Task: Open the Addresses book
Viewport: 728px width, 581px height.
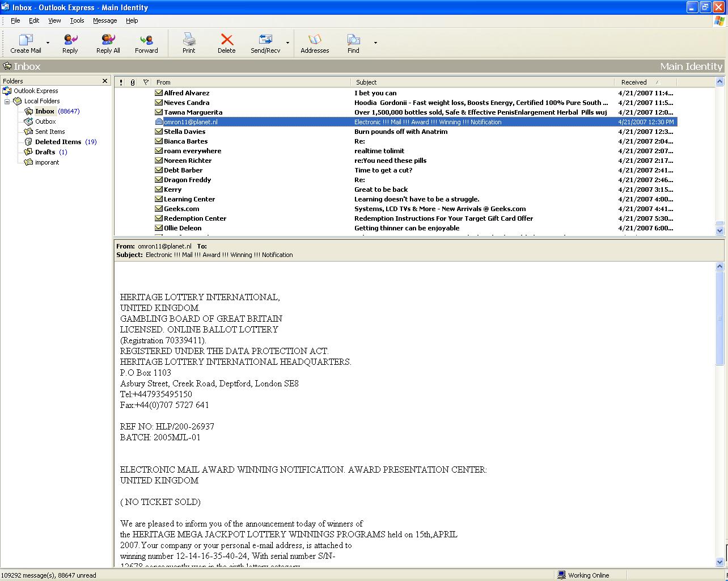Action: click(315, 43)
